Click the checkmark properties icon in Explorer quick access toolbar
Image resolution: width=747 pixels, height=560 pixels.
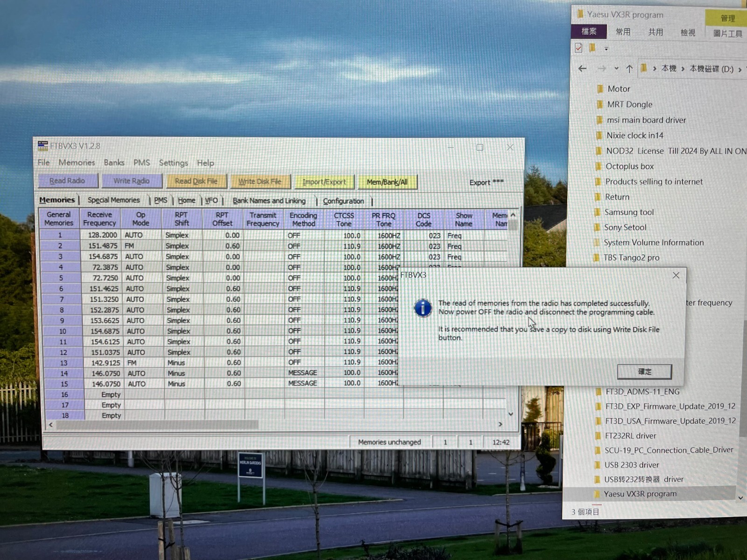point(578,48)
